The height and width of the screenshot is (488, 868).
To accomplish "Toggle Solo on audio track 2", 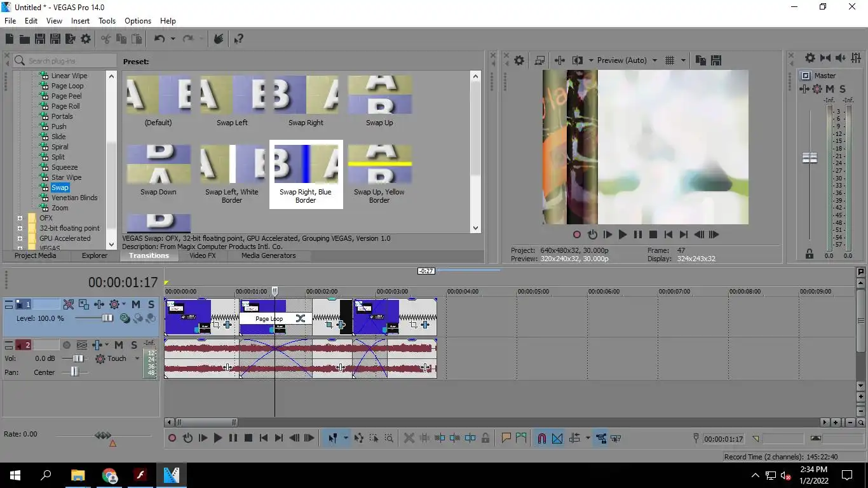I will [x=134, y=345].
